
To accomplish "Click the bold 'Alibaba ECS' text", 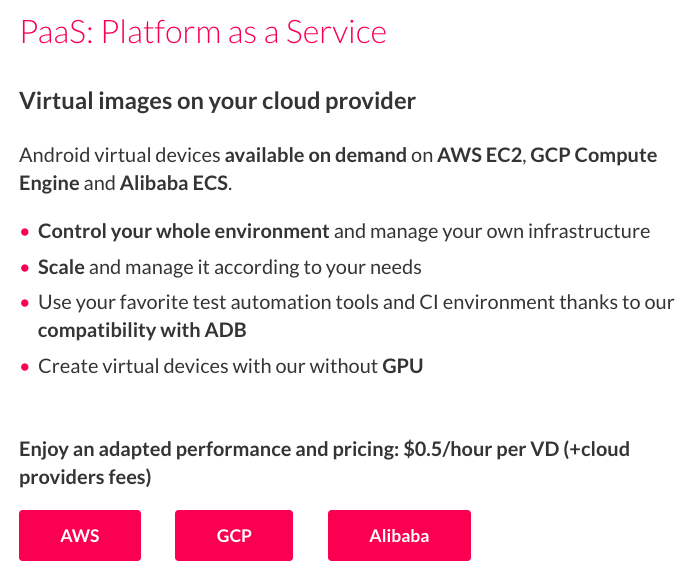I will [174, 183].
